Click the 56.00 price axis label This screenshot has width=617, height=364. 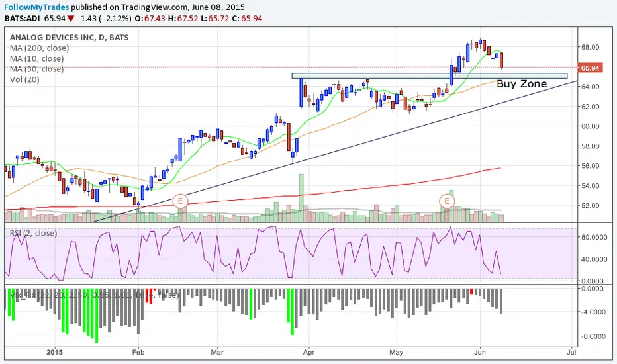(591, 166)
